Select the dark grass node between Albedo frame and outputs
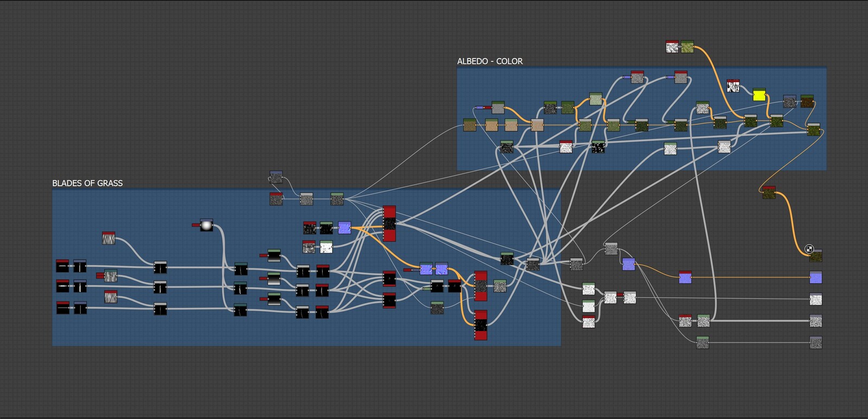868x419 pixels. click(769, 193)
